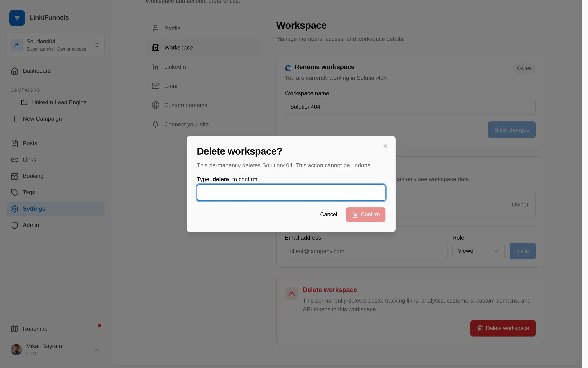Screen dimensions: 588x368
Task: Open Posts via its document icon
Action: click(x=14, y=143)
